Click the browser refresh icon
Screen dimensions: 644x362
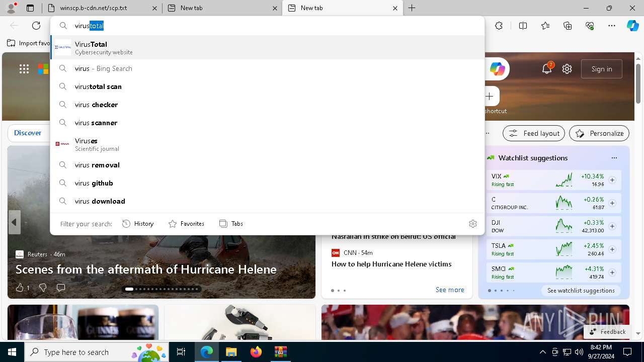coord(36,26)
